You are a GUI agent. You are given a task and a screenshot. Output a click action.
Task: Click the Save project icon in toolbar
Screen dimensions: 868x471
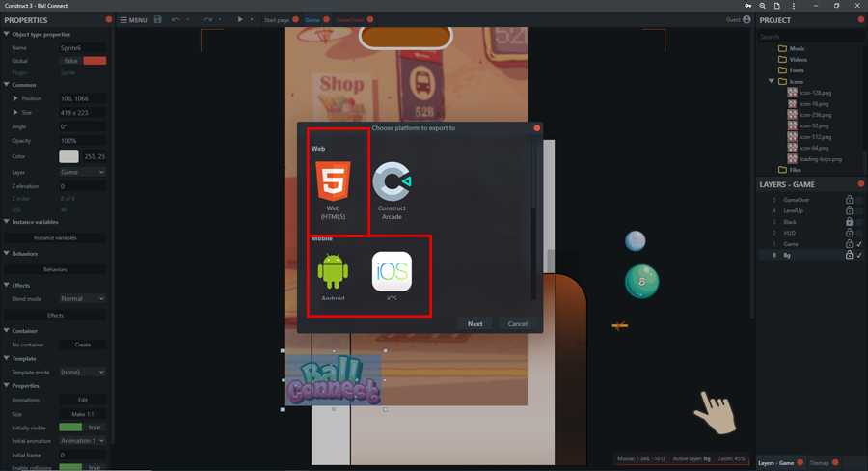coord(158,19)
